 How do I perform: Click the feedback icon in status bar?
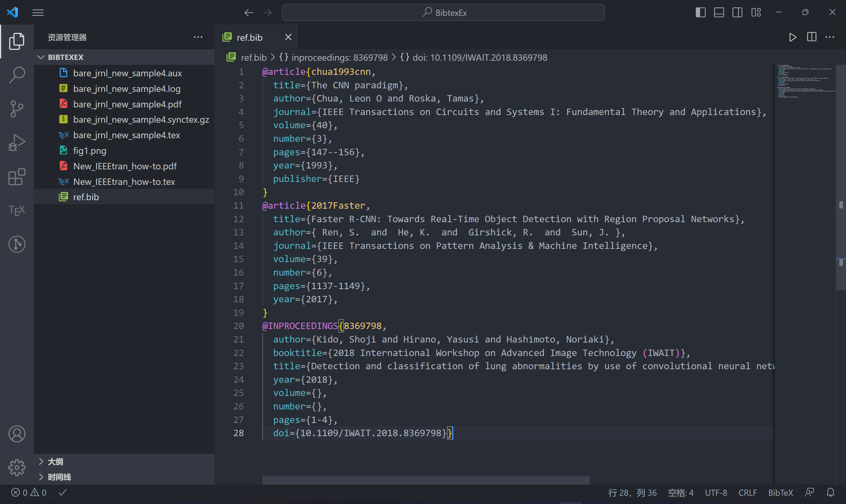(810, 493)
